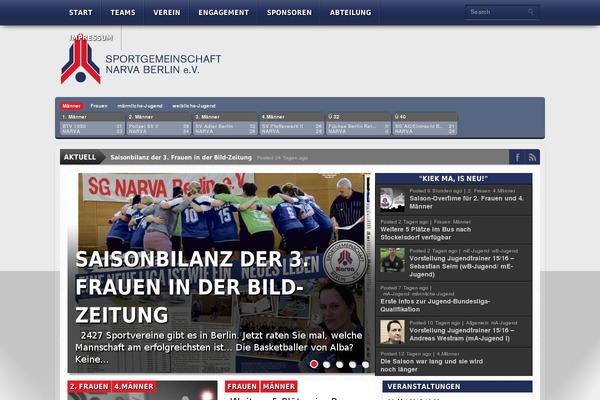
Task: Open the RSS feed icon
Action: 532,157
